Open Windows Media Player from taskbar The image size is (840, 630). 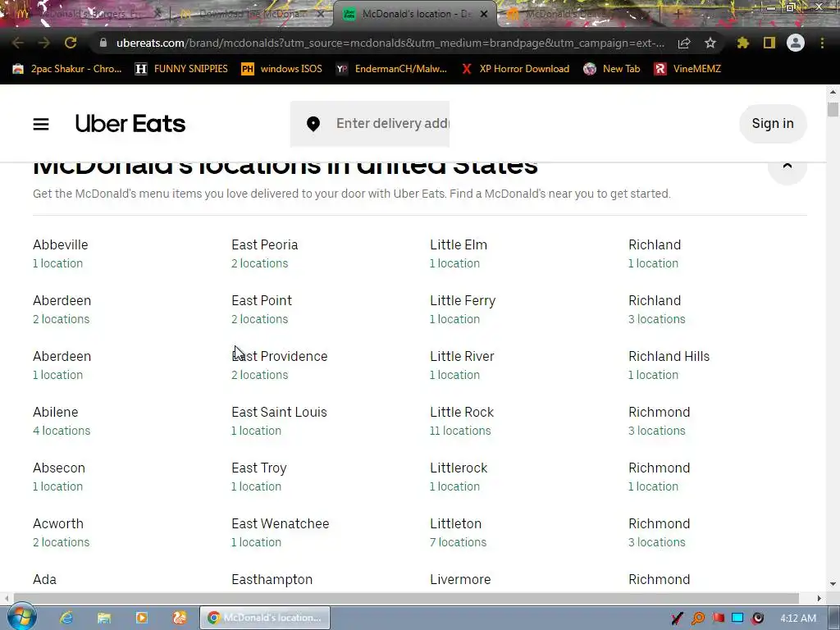click(x=142, y=618)
